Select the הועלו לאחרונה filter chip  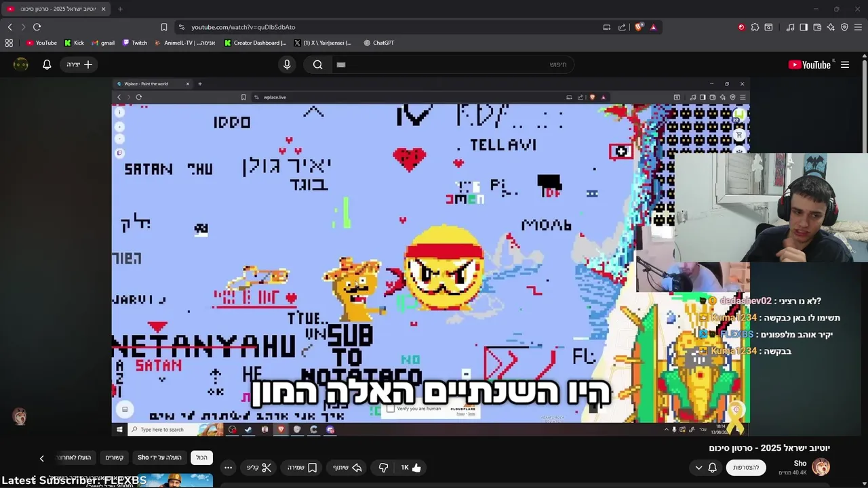(74, 457)
